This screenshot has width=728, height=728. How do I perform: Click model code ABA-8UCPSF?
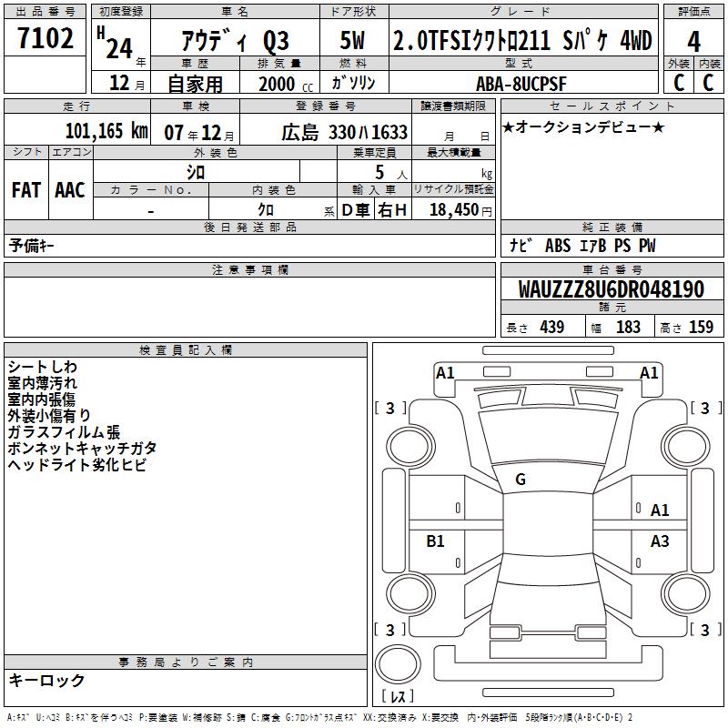click(521, 84)
